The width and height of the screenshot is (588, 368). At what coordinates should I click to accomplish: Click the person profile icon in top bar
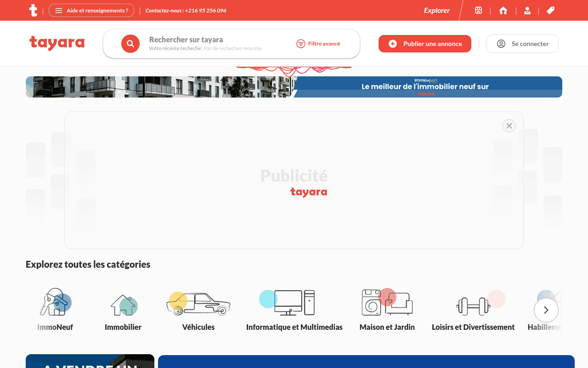click(x=527, y=10)
